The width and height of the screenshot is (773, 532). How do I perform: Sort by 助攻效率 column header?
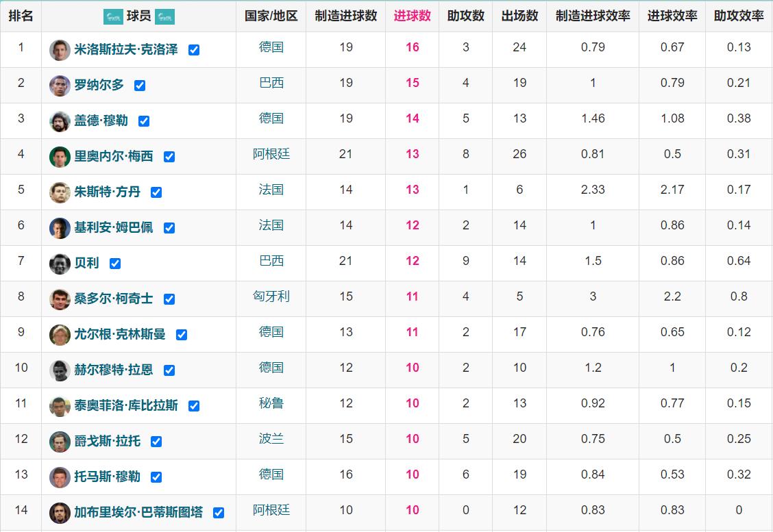tap(739, 16)
